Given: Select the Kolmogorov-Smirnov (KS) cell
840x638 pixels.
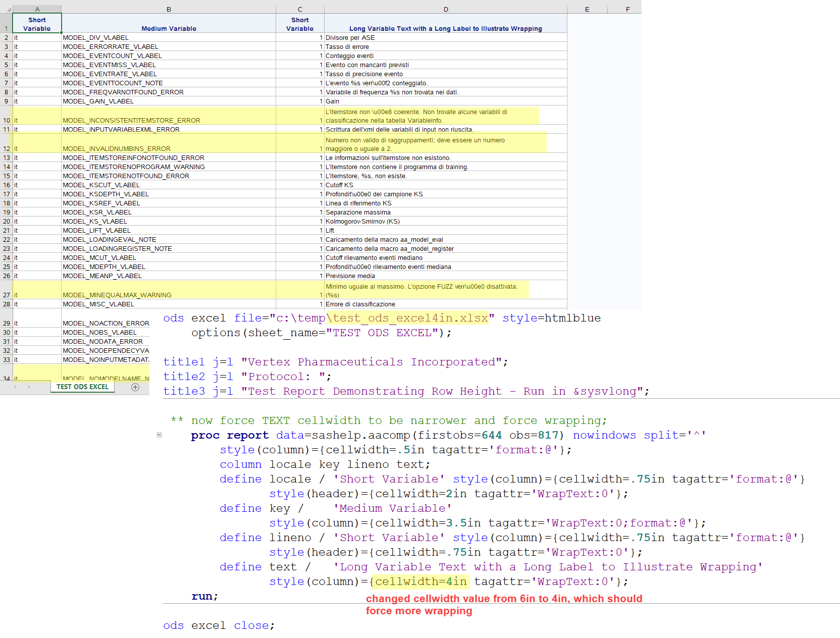Looking at the screenshot, I should [x=362, y=222].
